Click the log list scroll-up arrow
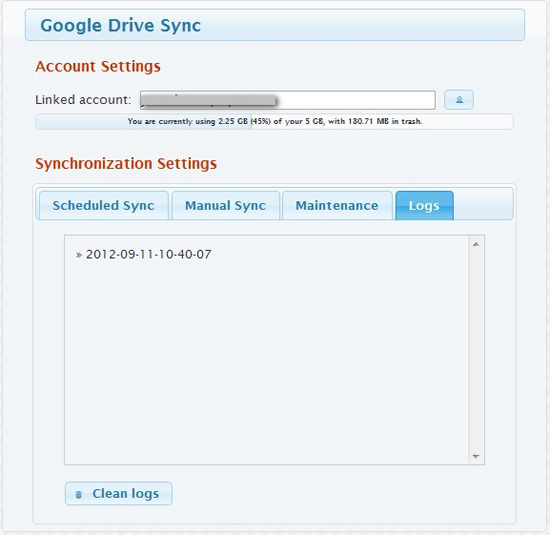The height and width of the screenshot is (535, 550). tap(476, 244)
